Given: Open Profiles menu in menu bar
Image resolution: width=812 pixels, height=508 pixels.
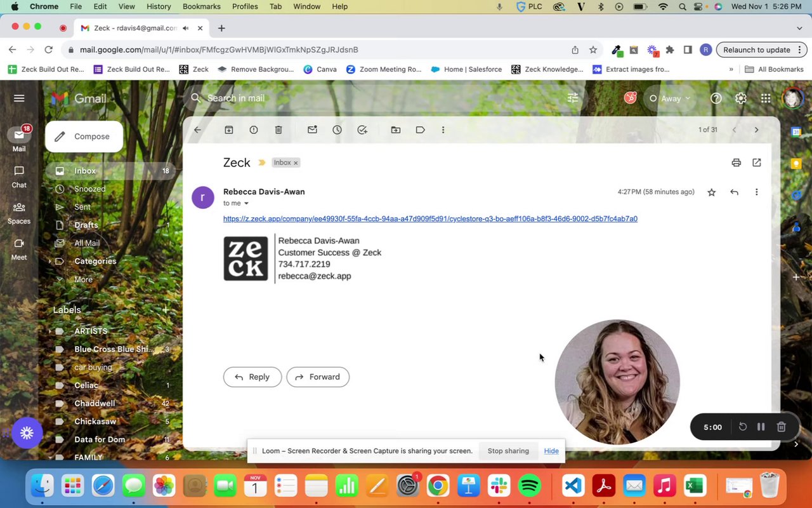Looking at the screenshot, I should click(245, 6).
